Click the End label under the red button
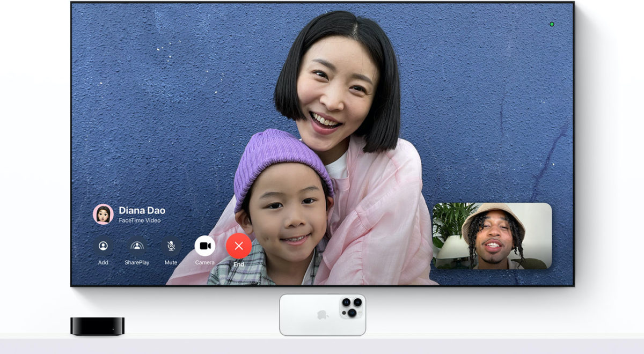Viewport: 644px width, 354px height. (x=238, y=263)
